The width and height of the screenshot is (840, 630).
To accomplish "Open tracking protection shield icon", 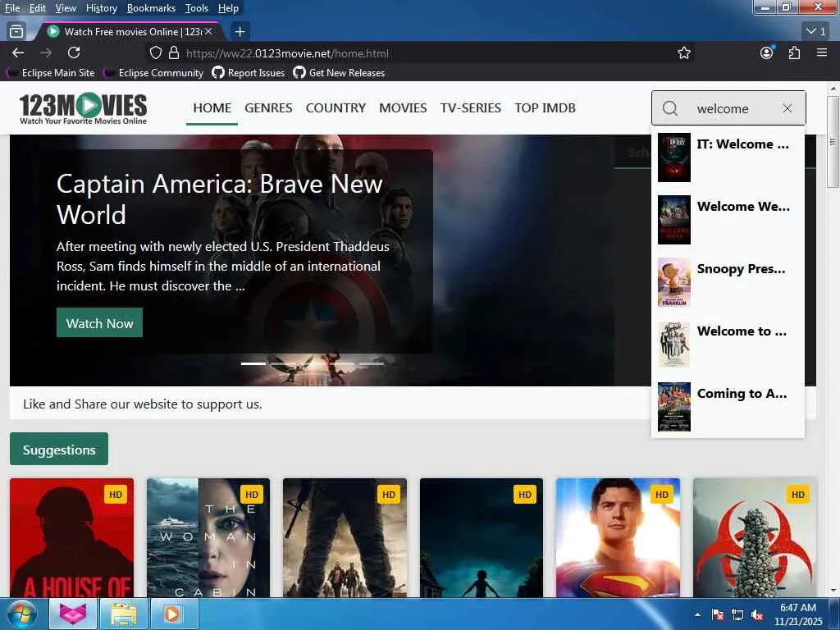I will 155,53.
